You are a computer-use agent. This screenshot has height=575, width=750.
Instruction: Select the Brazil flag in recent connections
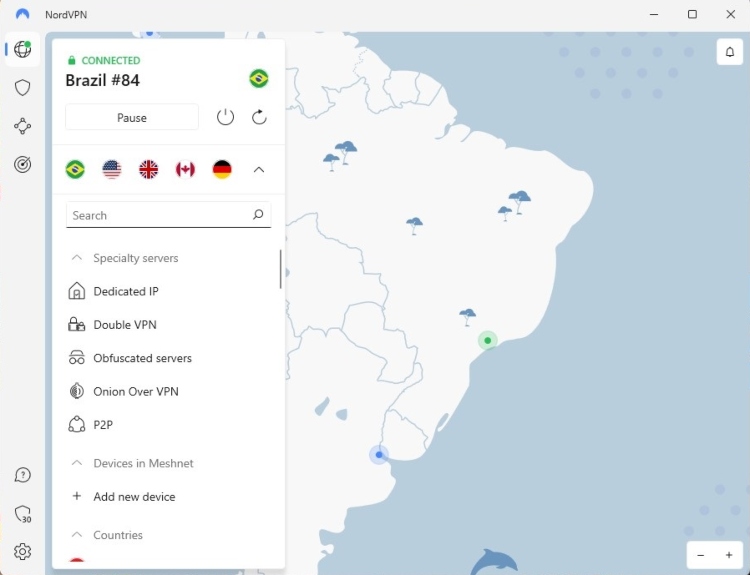[x=75, y=169]
